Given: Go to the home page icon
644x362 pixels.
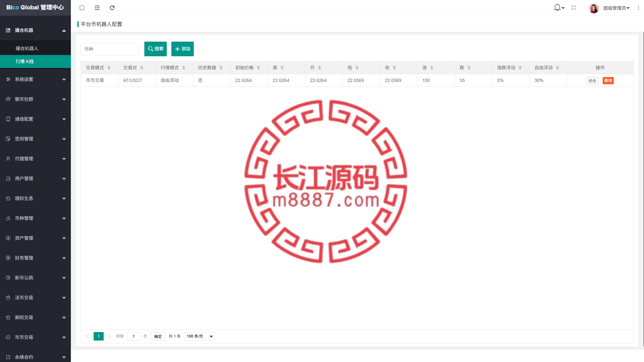Looking at the screenshot, I should point(82,7).
